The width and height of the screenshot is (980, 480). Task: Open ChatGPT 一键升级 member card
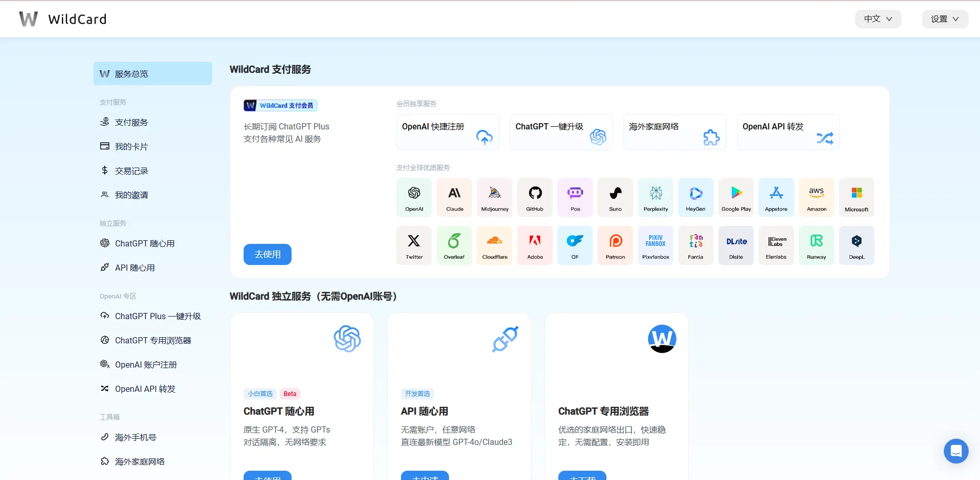(561, 132)
